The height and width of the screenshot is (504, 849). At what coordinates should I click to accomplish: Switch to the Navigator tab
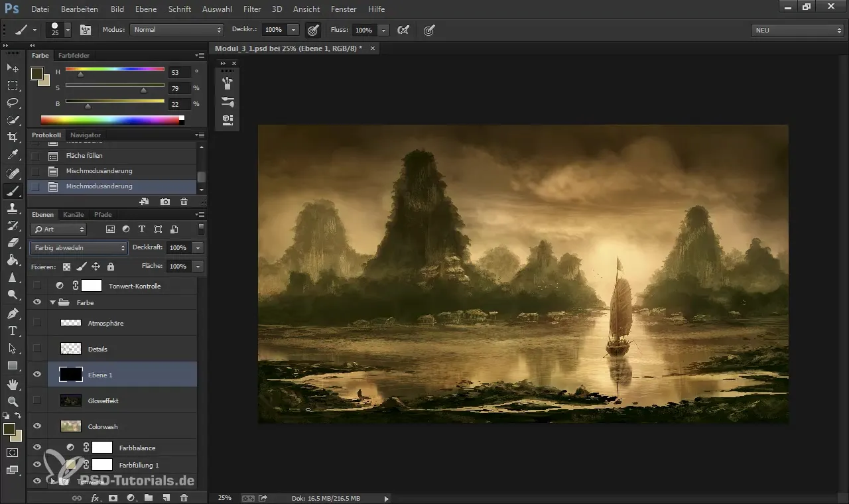pos(86,135)
